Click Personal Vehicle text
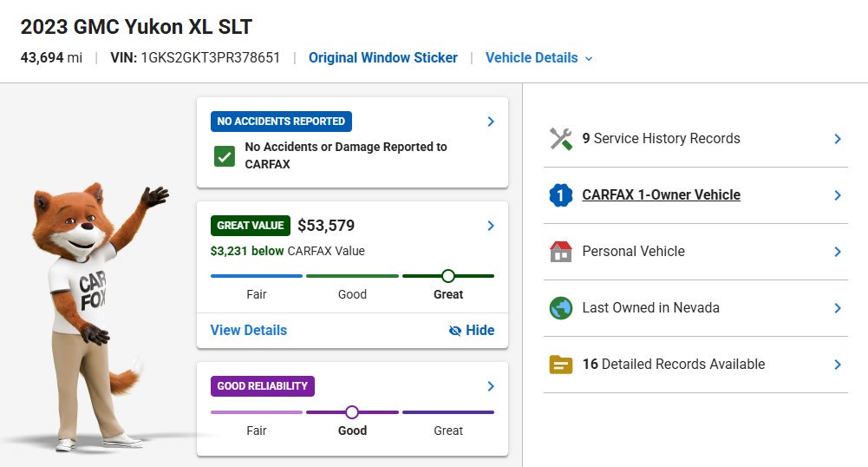868x467 pixels. [x=633, y=252]
